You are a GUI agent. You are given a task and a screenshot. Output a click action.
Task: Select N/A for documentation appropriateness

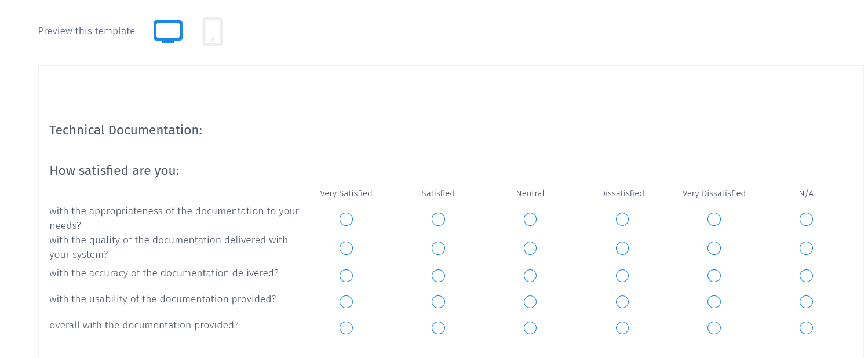[x=806, y=219]
